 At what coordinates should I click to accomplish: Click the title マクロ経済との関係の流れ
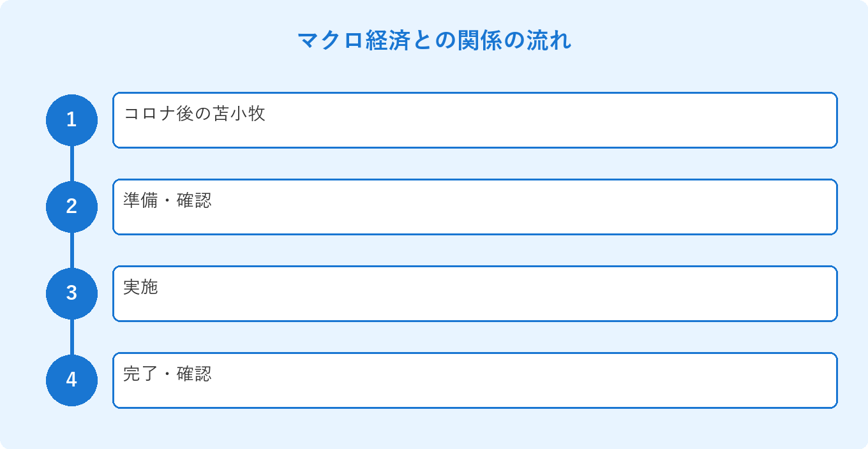coord(434,41)
